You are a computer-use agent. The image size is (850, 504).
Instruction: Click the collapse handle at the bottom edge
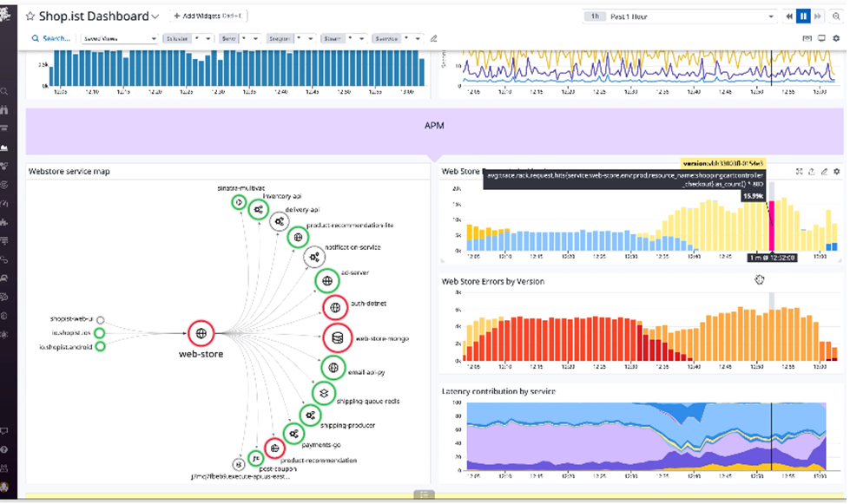424,494
